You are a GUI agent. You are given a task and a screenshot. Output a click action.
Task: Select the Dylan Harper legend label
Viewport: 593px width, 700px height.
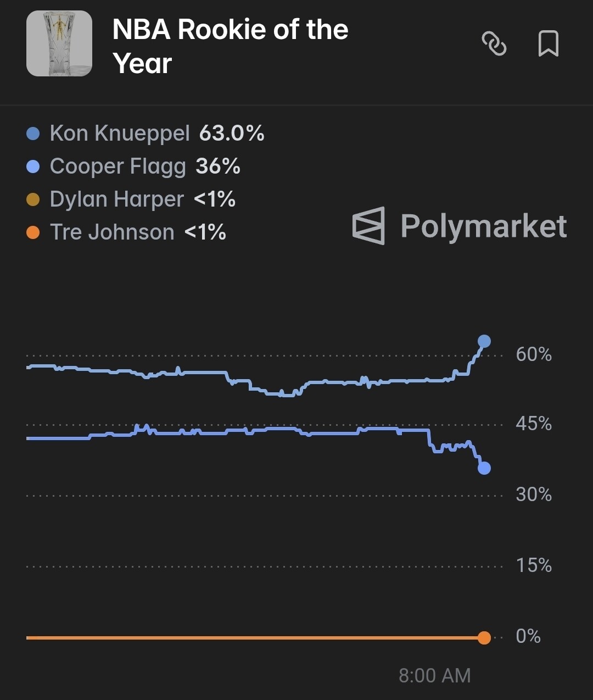pos(116,199)
